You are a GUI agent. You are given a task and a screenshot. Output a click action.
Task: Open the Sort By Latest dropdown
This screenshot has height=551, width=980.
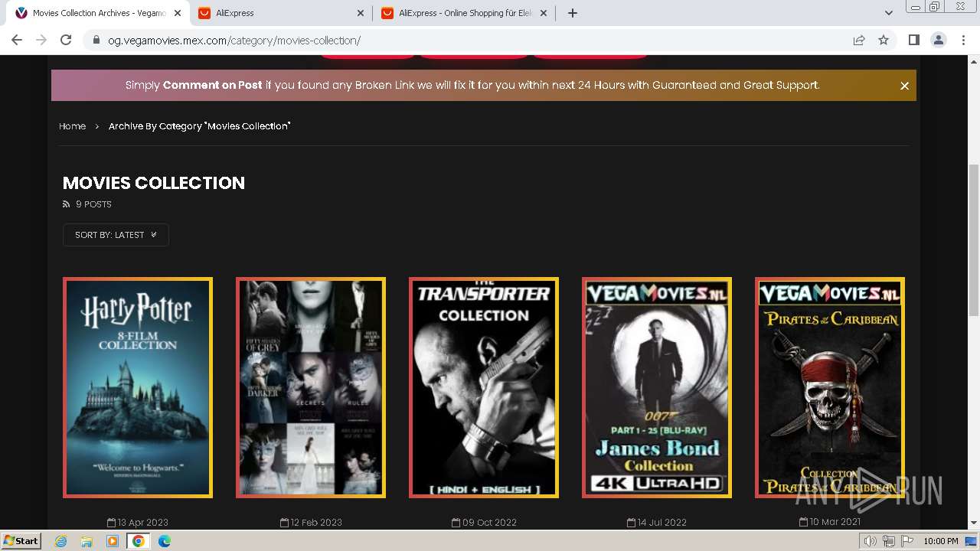pos(116,235)
